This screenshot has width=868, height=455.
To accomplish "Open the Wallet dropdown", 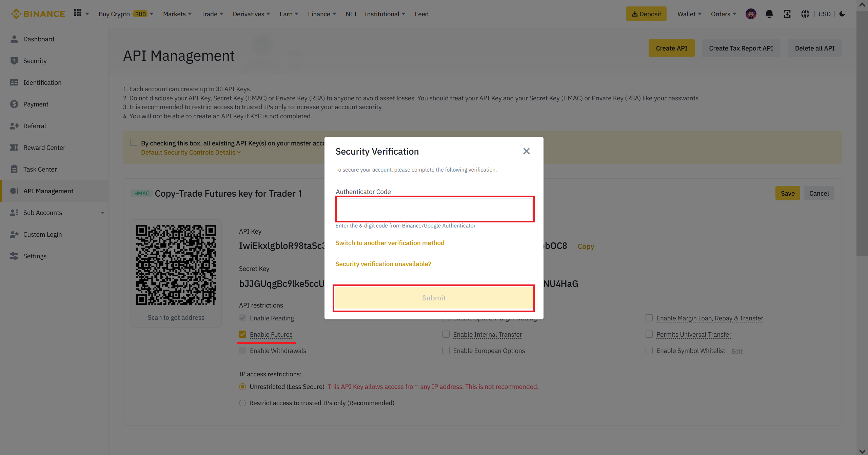I will coord(689,14).
